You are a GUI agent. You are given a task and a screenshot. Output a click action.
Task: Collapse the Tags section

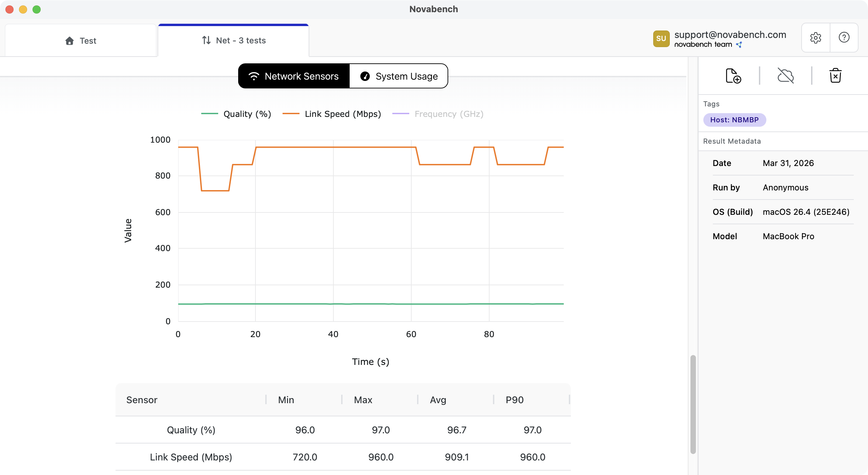click(x=711, y=104)
